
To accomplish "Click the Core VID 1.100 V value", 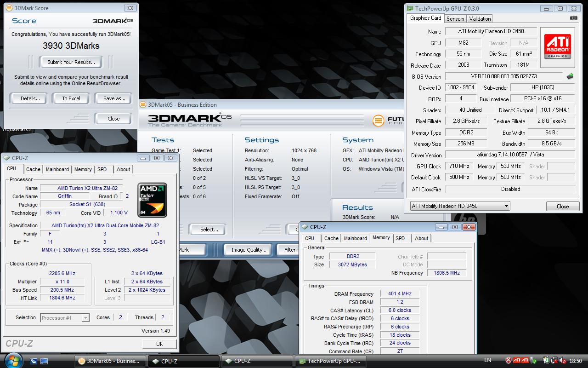I will click(116, 213).
